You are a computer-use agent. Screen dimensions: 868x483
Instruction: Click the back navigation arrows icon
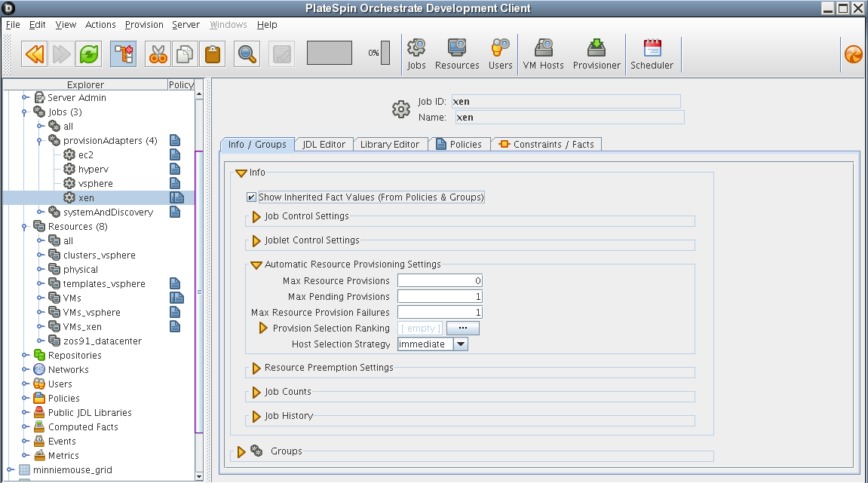tap(35, 53)
